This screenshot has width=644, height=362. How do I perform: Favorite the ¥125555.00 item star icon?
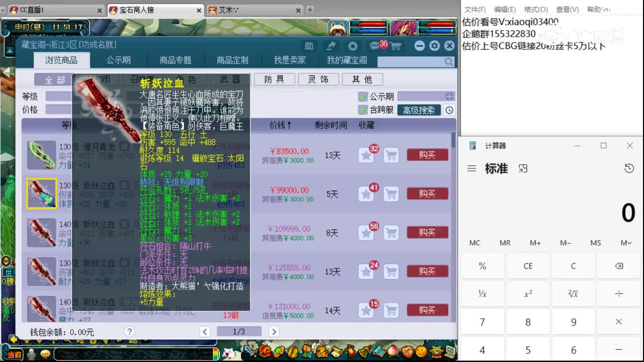366,271
